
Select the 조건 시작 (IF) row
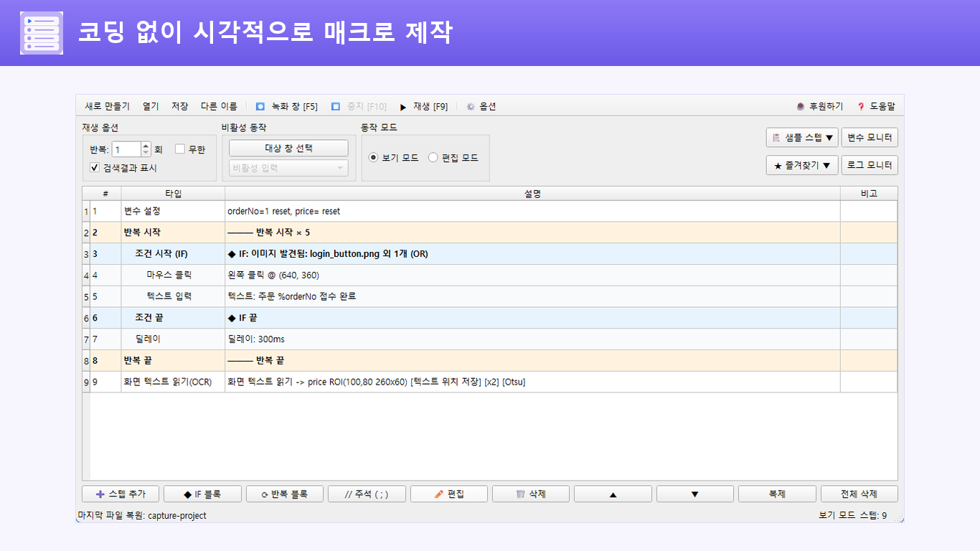[x=490, y=254]
